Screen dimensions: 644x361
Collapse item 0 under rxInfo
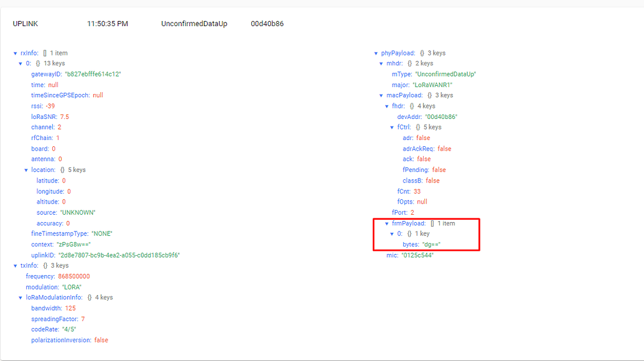pyautogui.click(x=21, y=63)
